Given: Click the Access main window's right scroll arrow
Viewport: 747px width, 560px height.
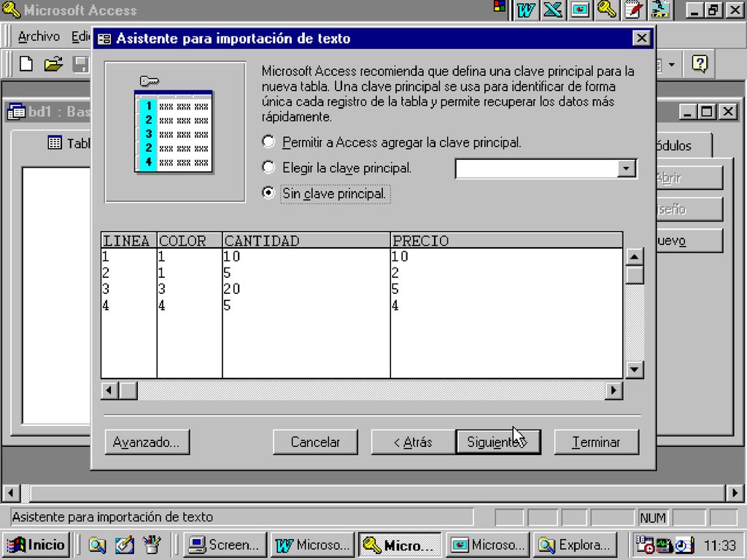Looking at the screenshot, I should point(734,492).
